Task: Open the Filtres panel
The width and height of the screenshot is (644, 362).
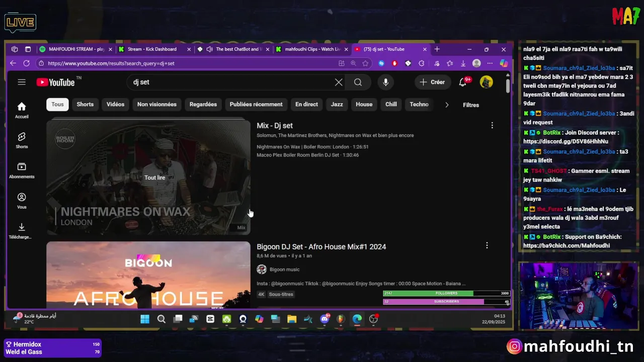Action: click(471, 105)
